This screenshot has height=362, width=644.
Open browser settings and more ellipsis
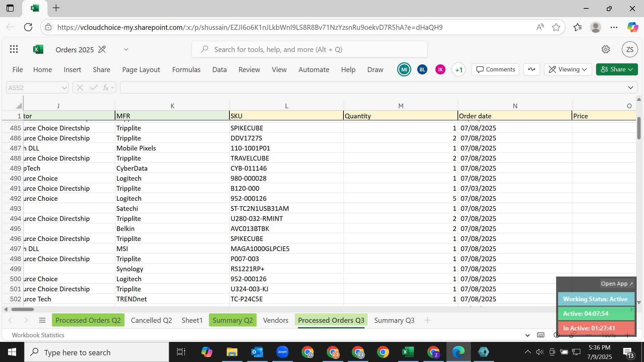(x=614, y=27)
